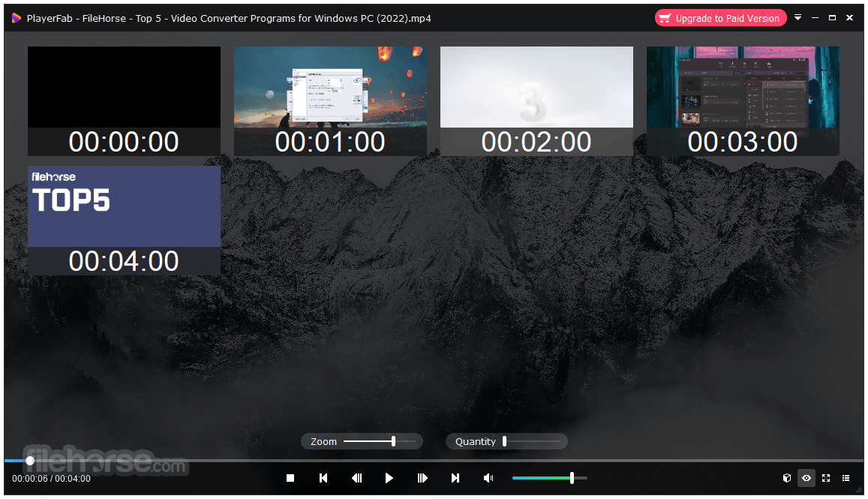Skip to the next track
Image resolution: width=868 pixels, height=499 pixels.
(455, 478)
